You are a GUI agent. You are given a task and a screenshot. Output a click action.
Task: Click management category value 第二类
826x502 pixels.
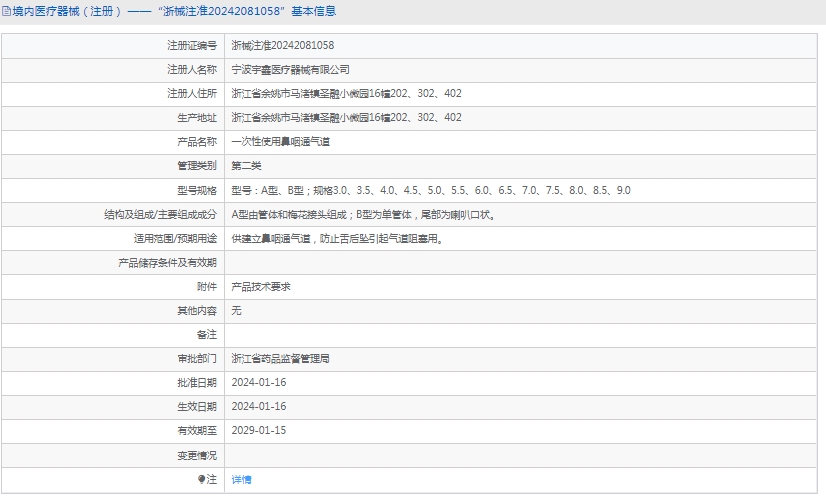tap(246, 166)
